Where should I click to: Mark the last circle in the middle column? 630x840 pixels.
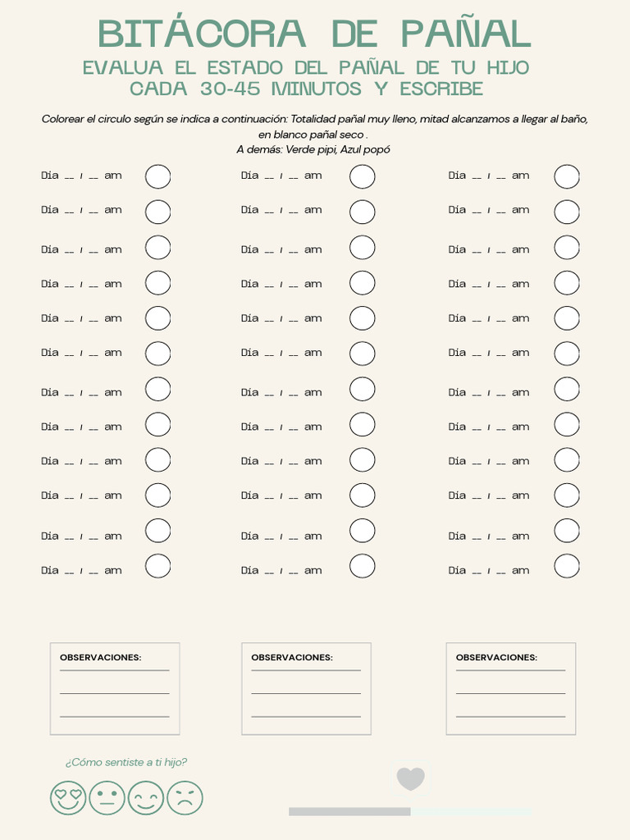(x=362, y=566)
